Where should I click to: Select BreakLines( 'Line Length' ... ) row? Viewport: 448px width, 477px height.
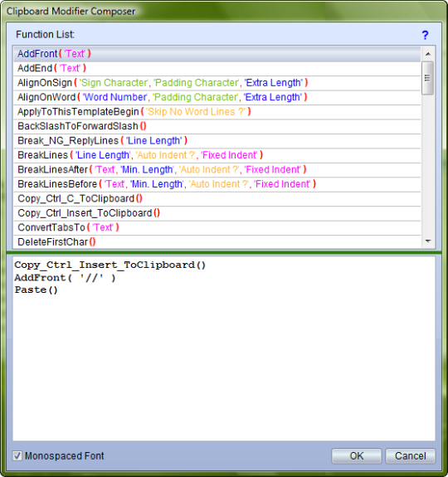click(217, 155)
